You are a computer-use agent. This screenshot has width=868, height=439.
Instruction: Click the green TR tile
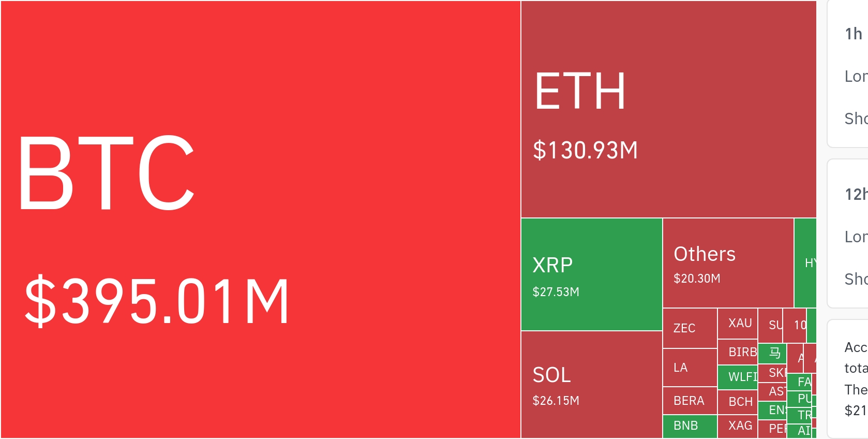point(800,415)
